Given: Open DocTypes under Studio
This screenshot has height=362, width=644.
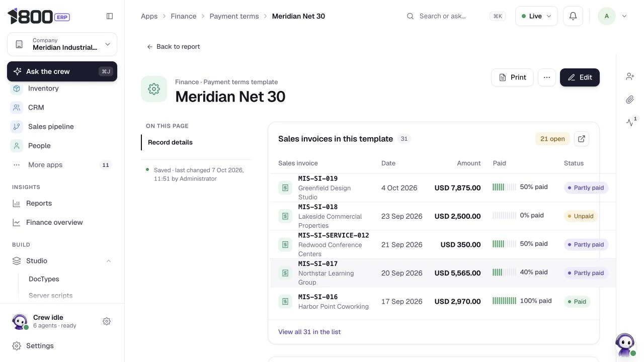Looking at the screenshot, I should pyautogui.click(x=44, y=279).
